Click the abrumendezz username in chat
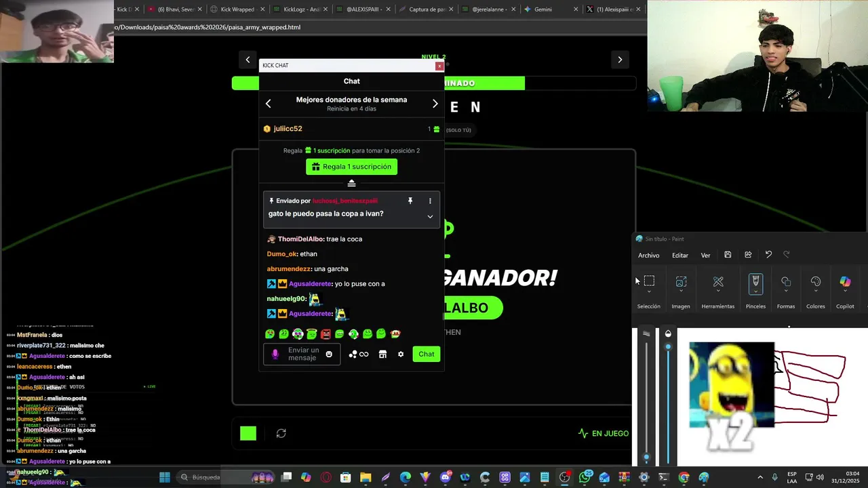The height and width of the screenshot is (488, 868). point(288,269)
